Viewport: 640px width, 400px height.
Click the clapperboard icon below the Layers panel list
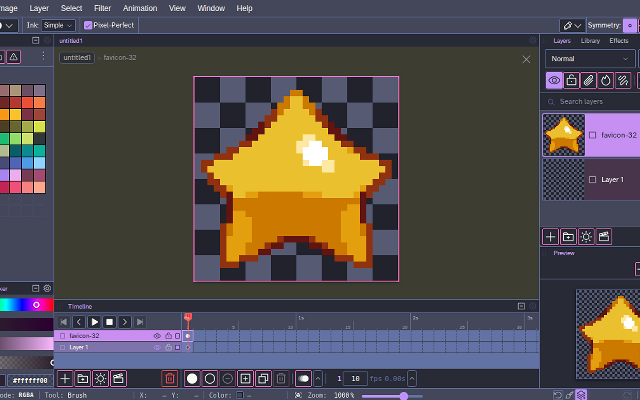[604, 237]
